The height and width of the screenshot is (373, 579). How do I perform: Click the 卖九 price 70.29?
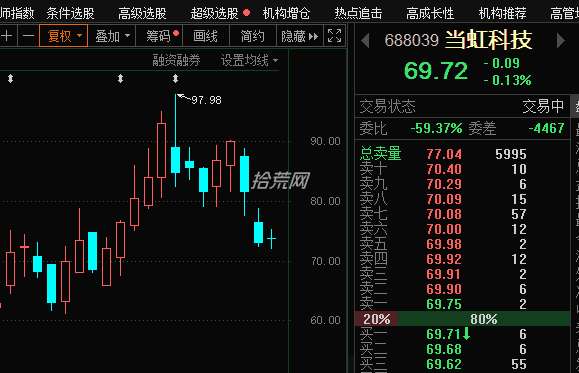[444, 184]
